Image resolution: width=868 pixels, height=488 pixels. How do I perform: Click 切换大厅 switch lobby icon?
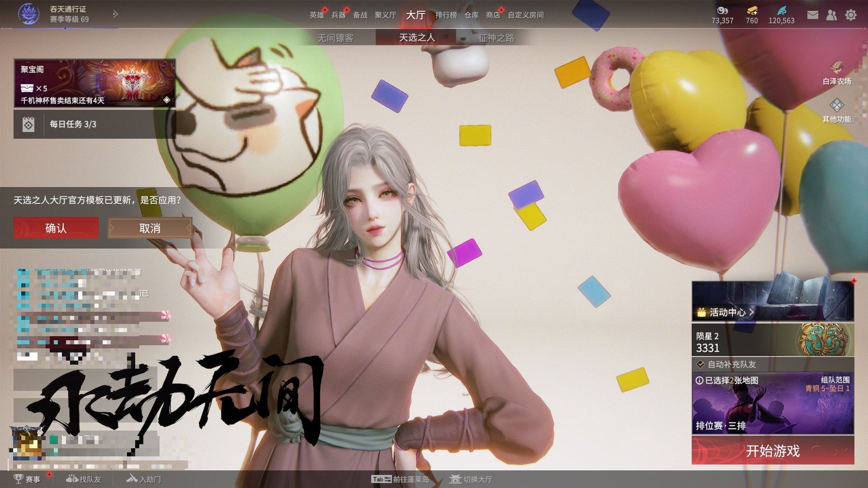(x=455, y=479)
